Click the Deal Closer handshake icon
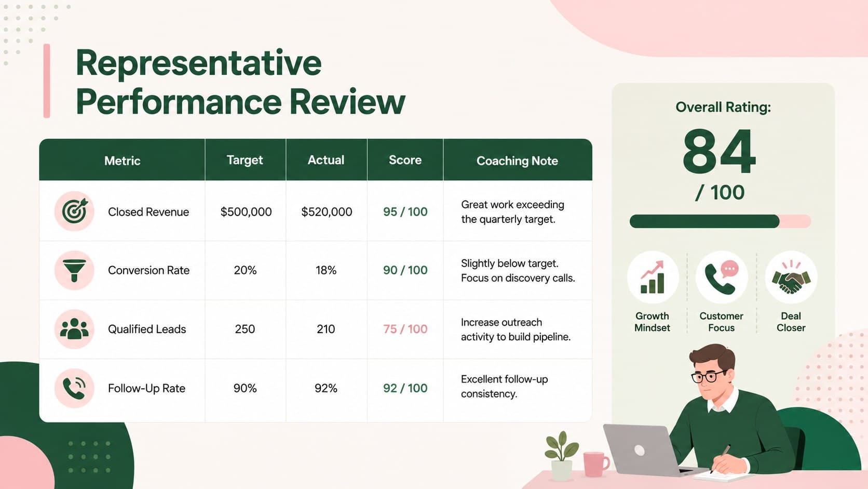Viewport: 868px width, 489px height. [x=791, y=277]
